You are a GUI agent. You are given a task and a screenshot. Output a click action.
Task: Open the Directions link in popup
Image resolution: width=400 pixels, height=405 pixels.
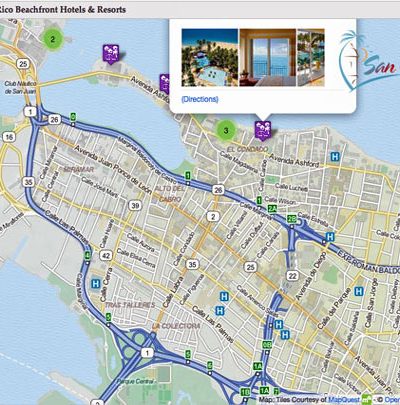pos(200,99)
